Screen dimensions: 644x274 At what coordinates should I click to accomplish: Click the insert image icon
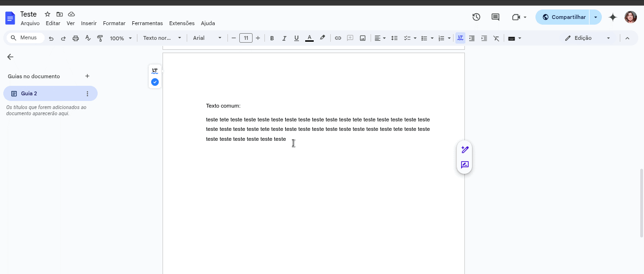(363, 38)
